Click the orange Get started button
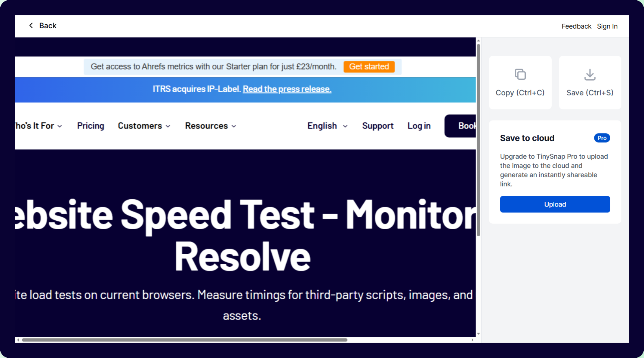The height and width of the screenshot is (358, 644). pyautogui.click(x=369, y=67)
